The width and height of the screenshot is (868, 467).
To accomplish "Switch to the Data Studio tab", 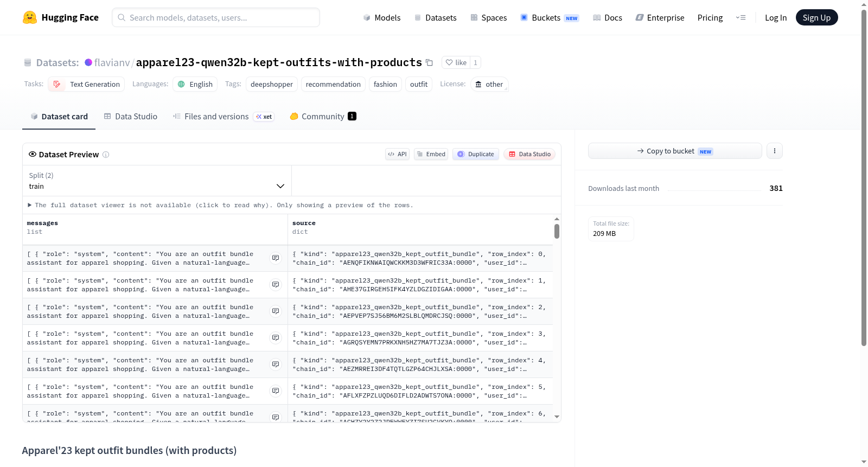I will click(x=131, y=116).
